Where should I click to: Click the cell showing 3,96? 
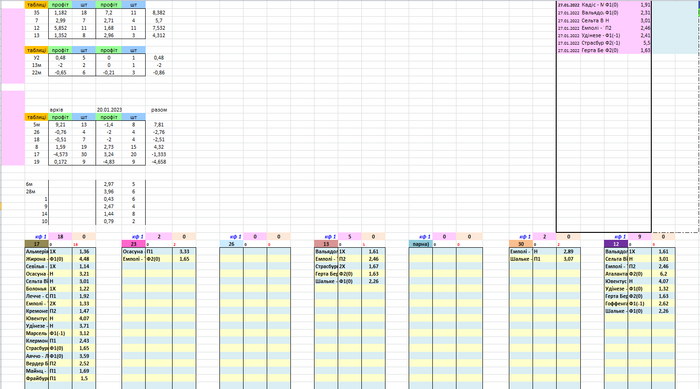108,192
